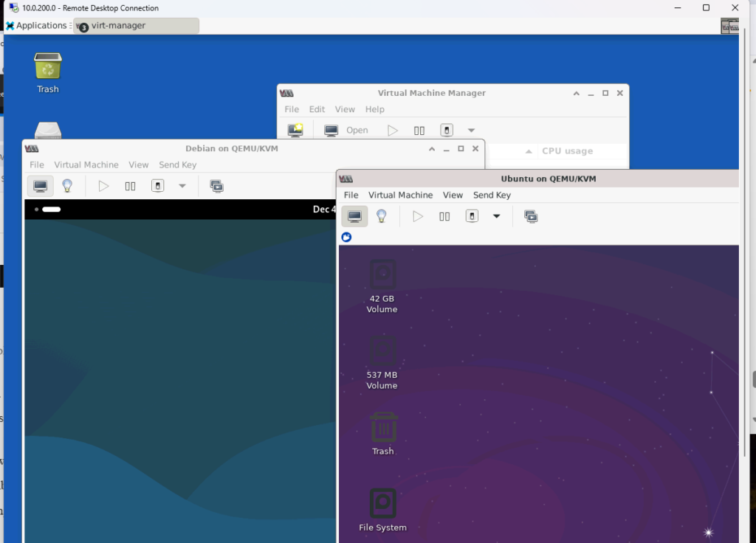Image resolution: width=756 pixels, height=543 pixels.
Task: Click the CPU usage column header
Action: (567, 151)
